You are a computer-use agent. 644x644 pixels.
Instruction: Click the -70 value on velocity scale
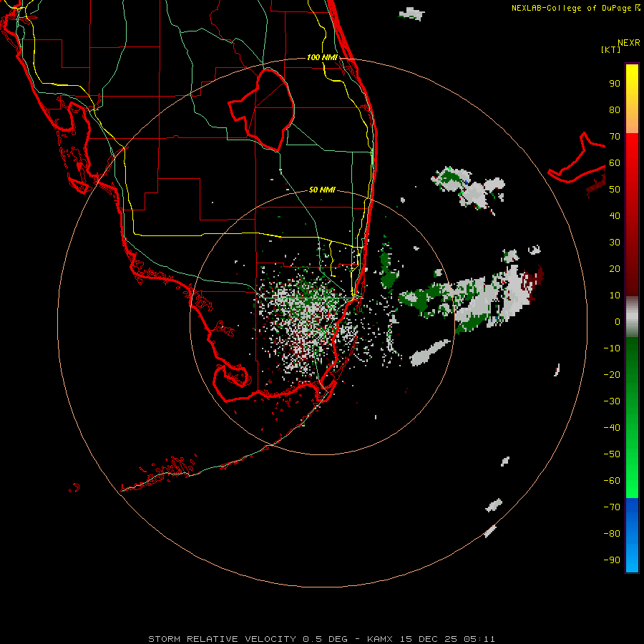612,507
